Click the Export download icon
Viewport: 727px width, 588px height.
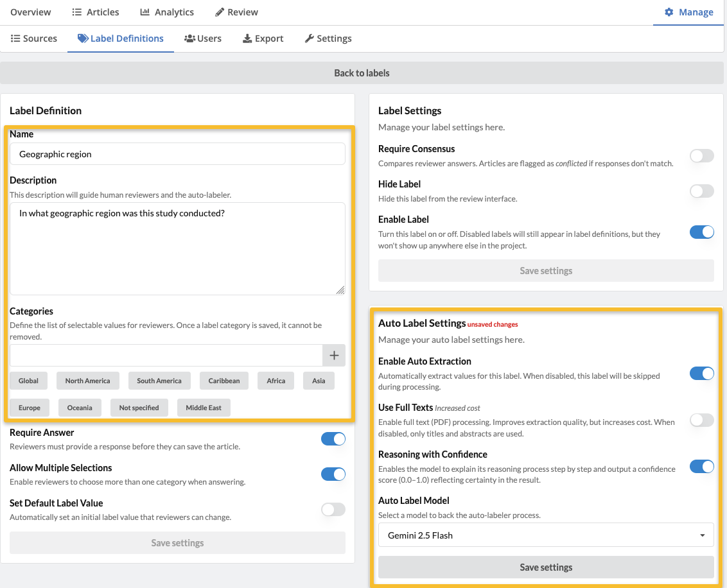tap(247, 39)
